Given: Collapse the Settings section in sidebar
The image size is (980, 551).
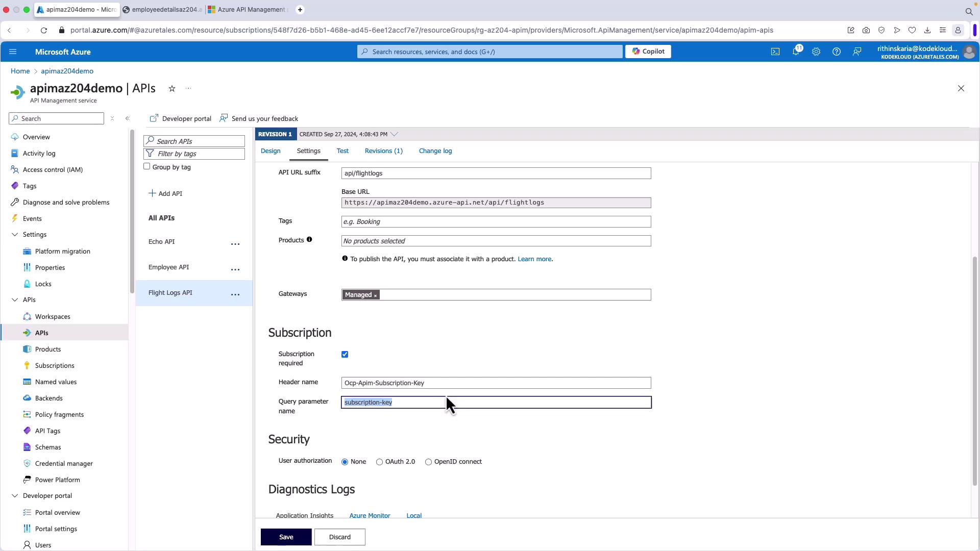Looking at the screenshot, I should pyautogui.click(x=15, y=235).
